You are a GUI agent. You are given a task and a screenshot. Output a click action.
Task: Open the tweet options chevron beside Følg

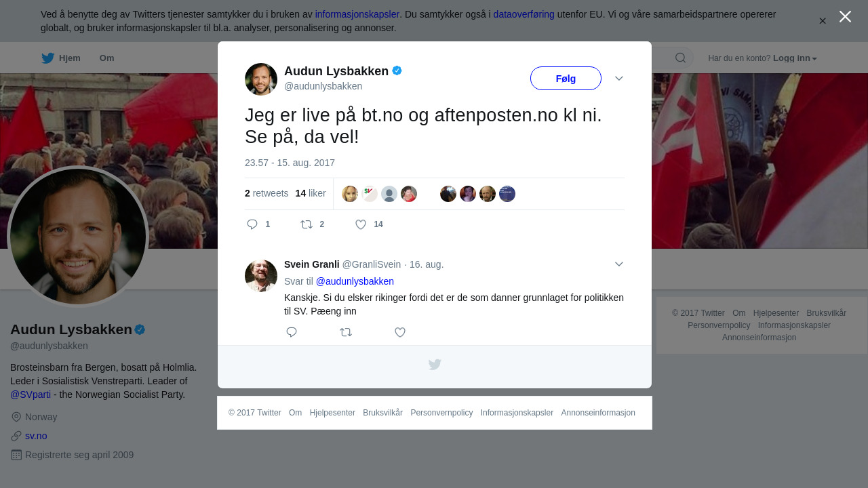tap(619, 79)
